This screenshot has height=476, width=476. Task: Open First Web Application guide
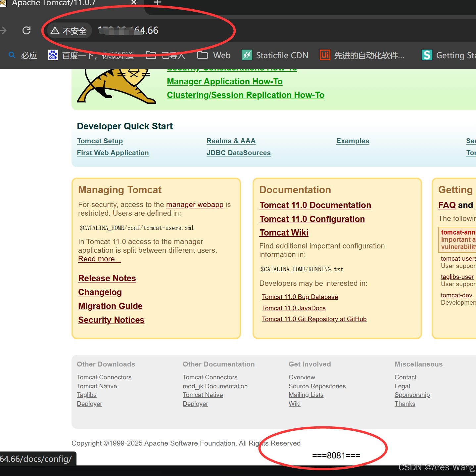pyautogui.click(x=113, y=153)
